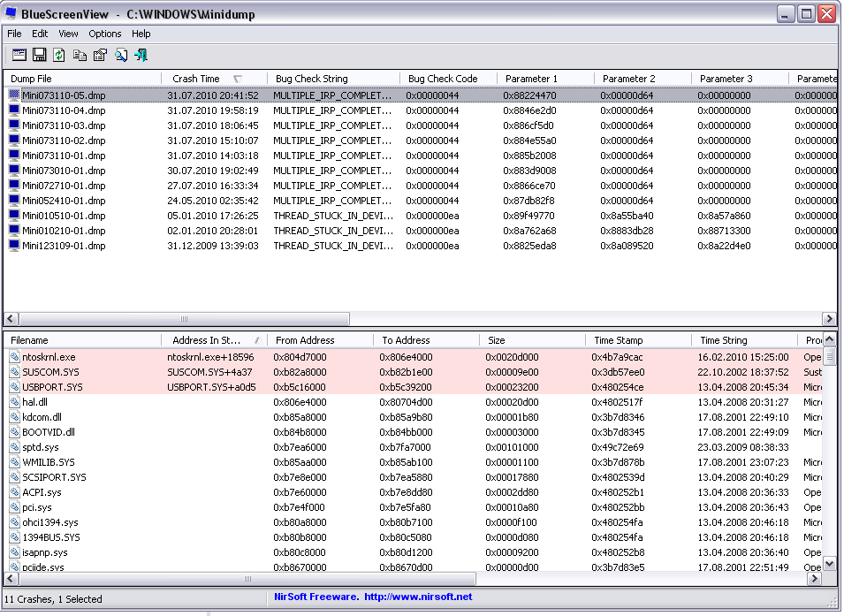
Task: Sort by Bug Check String column header
Action: [x=312, y=79]
